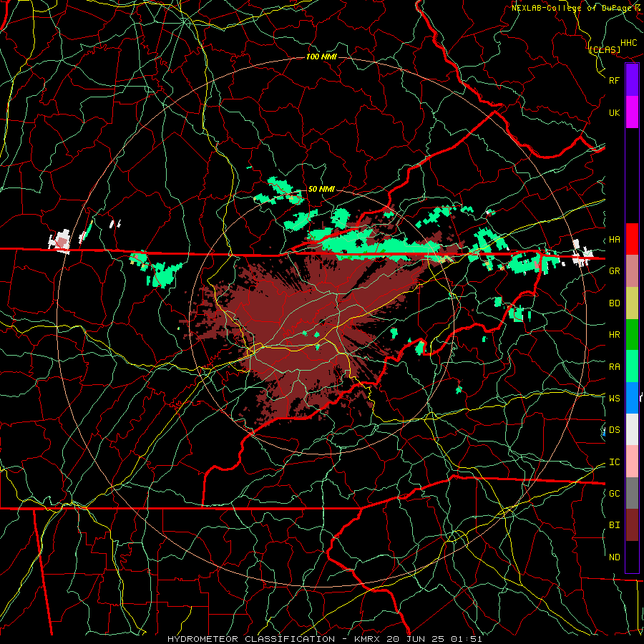Image resolution: width=644 pixels, height=644 pixels.
Task: Click the WS blue legend swatch
Action: (632, 398)
